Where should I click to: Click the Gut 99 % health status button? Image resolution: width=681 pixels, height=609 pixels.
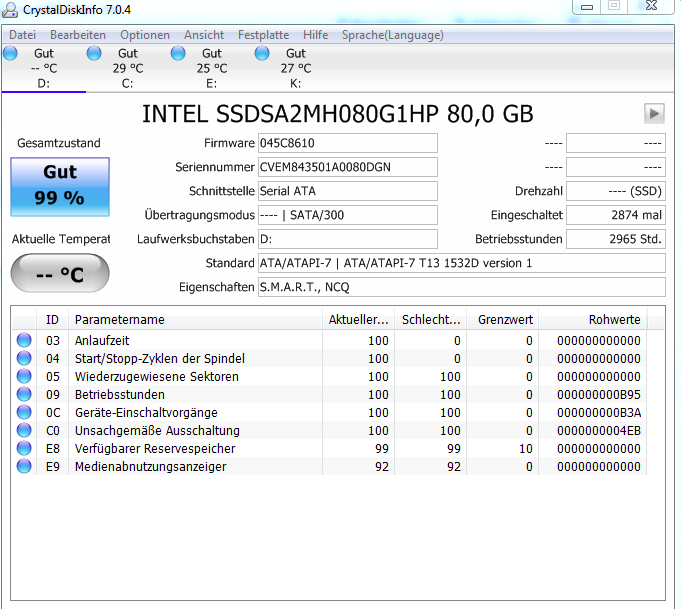tap(60, 187)
